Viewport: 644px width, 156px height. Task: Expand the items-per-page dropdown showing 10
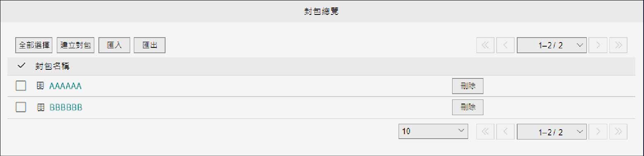pos(433,132)
